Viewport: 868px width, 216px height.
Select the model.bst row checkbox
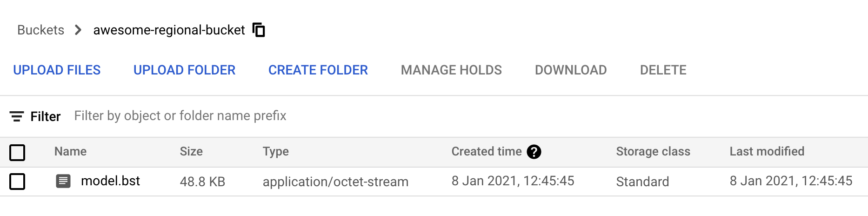(x=17, y=182)
